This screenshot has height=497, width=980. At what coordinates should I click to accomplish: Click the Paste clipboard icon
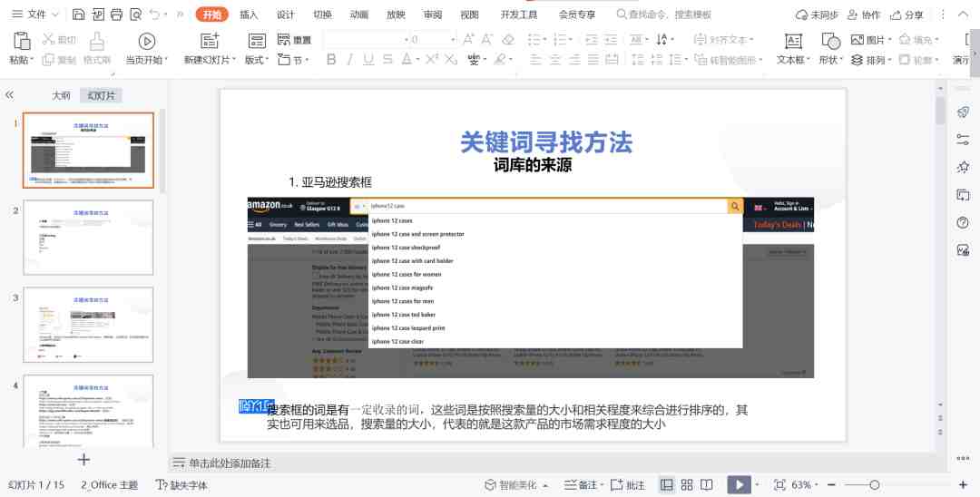21,41
